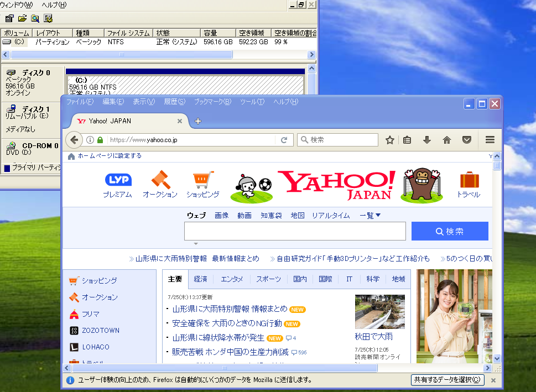Click the (C:) 596.16 GB NTFS partition block
536x392 pixels.
point(185,85)
